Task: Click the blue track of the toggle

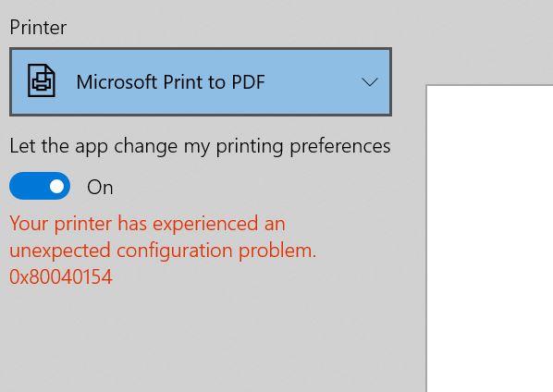Action: 29,186
